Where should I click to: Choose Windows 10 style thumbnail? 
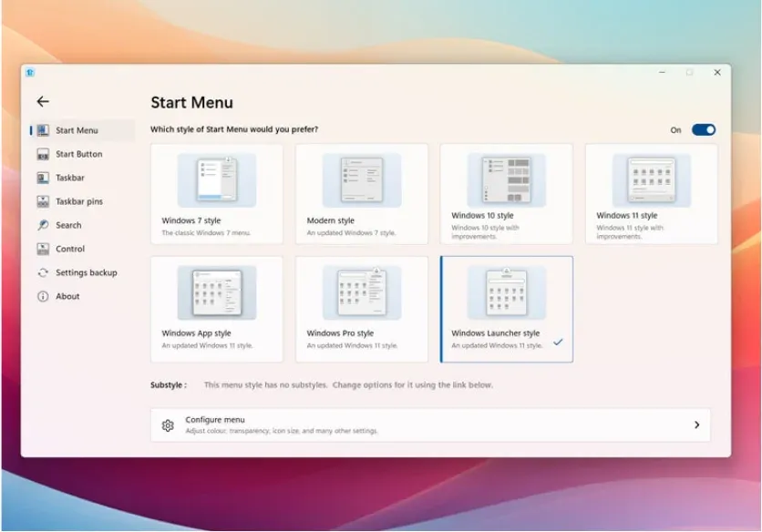click(x=507, y=179)
